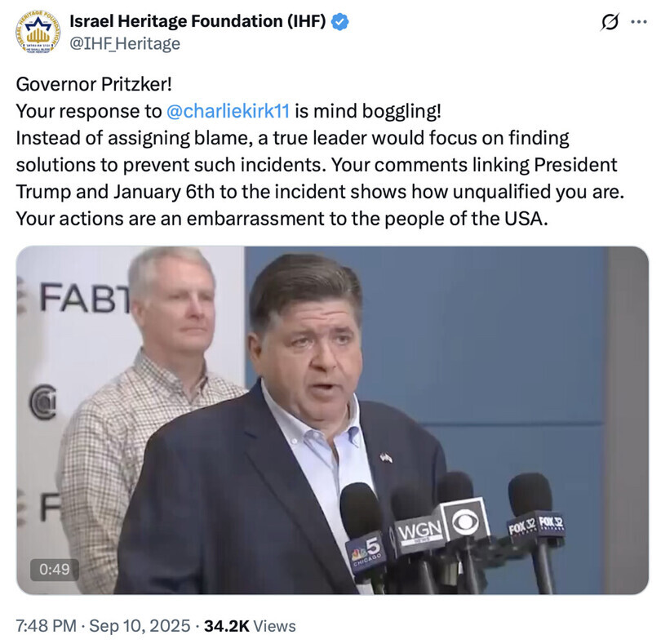Play the video of the press conference speaker
Viewport: 661px width, 644px height.
pyautogui.click(x=332, y=420)
